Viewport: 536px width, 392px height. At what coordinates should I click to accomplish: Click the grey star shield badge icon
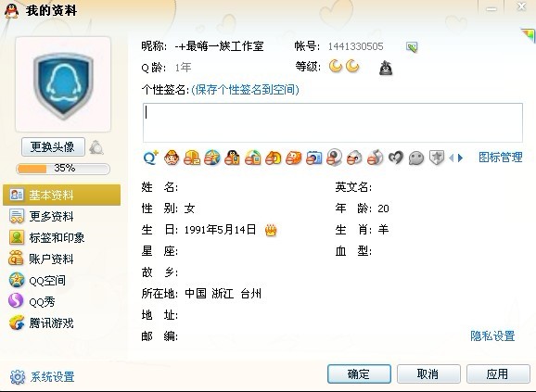pyautogui.click(x=437, y=158)
